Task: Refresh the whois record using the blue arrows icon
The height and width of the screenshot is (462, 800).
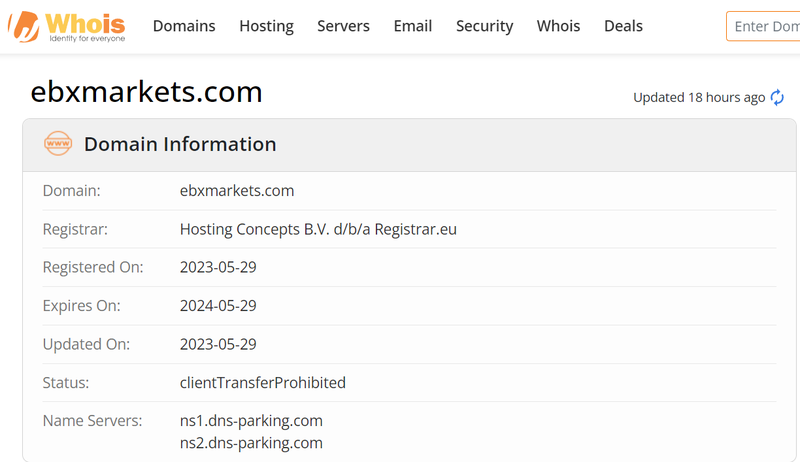Action: [777, 98]
